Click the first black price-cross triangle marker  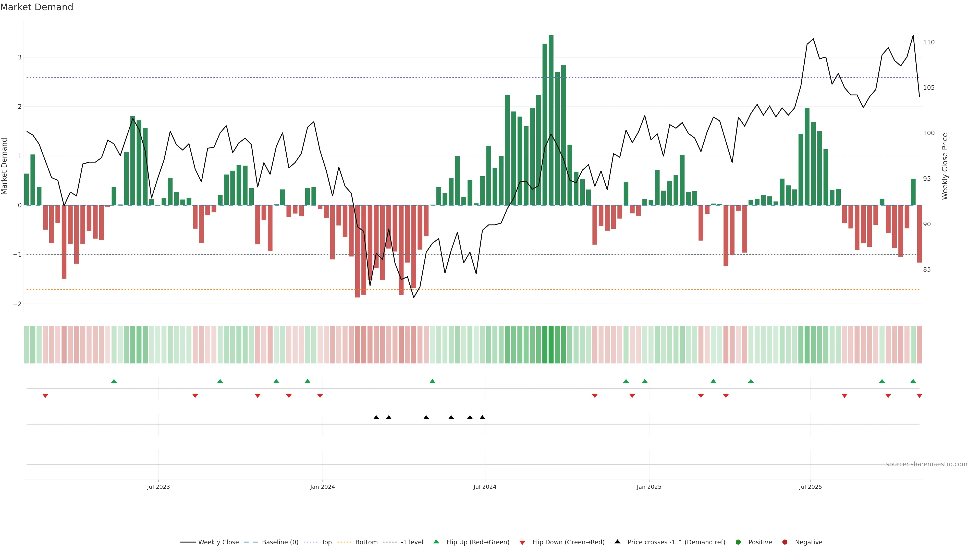(376, 418)
